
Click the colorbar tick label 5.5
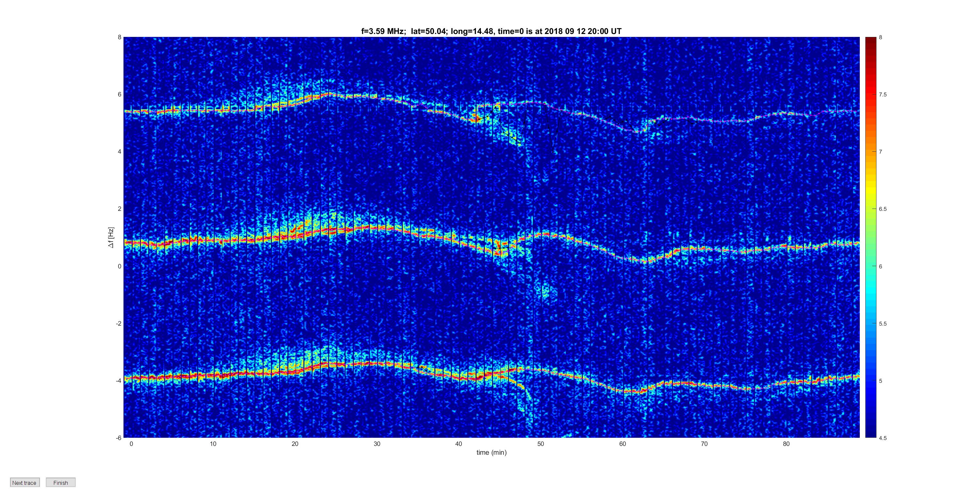883,324
